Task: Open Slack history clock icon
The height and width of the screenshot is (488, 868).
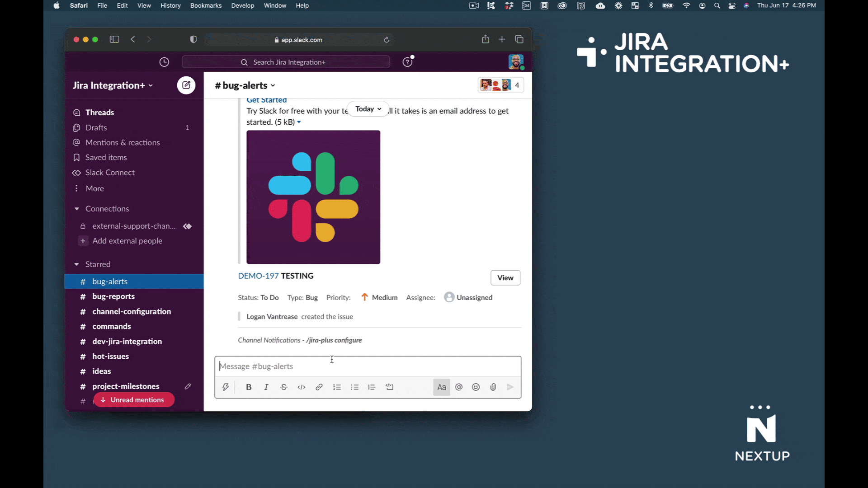Action: point(164,62)
